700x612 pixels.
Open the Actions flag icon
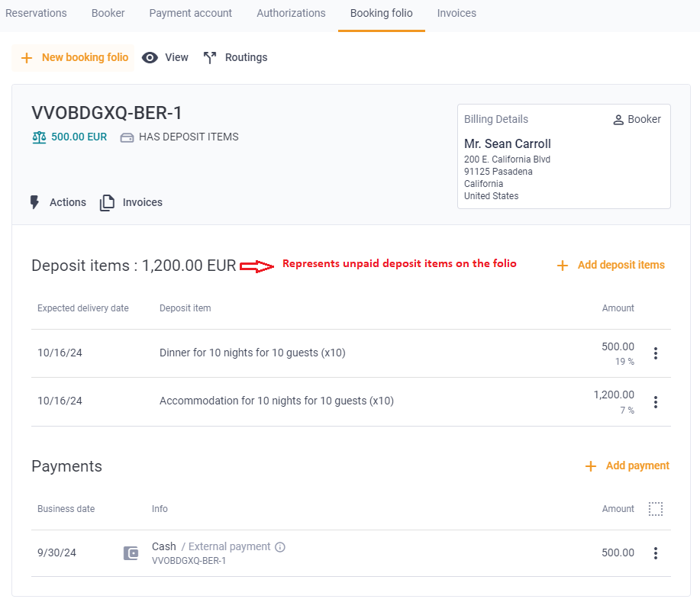point(34,201)
